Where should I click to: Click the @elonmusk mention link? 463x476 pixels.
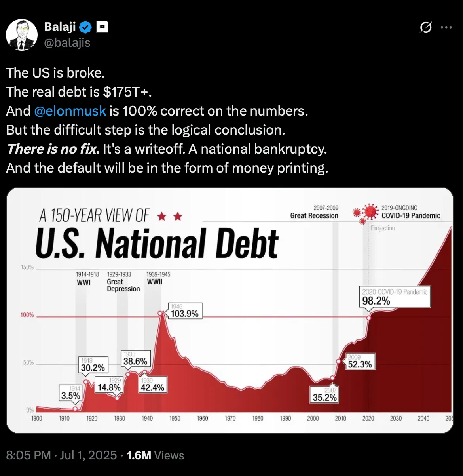pos(69,111)
